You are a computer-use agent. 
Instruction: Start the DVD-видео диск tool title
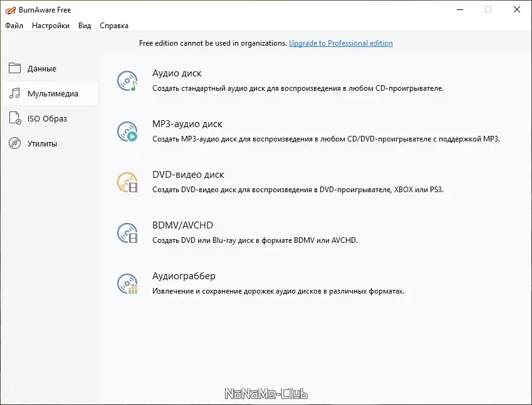point(188,175)
